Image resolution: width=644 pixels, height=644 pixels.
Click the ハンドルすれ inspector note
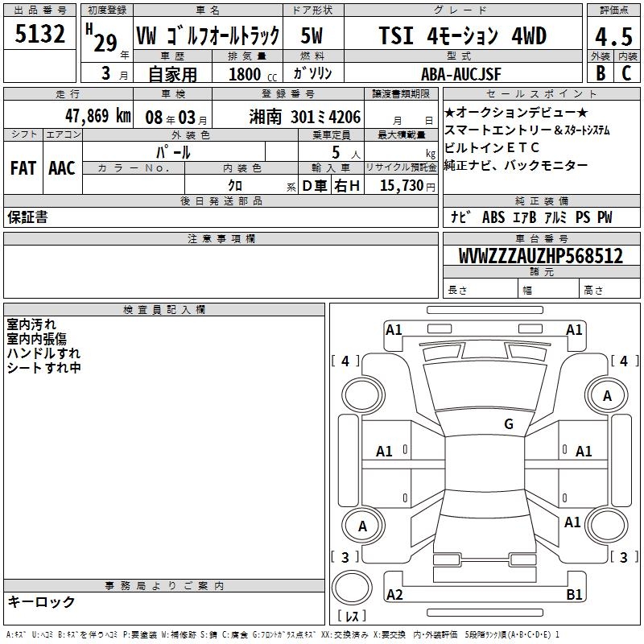pos(43,353)
